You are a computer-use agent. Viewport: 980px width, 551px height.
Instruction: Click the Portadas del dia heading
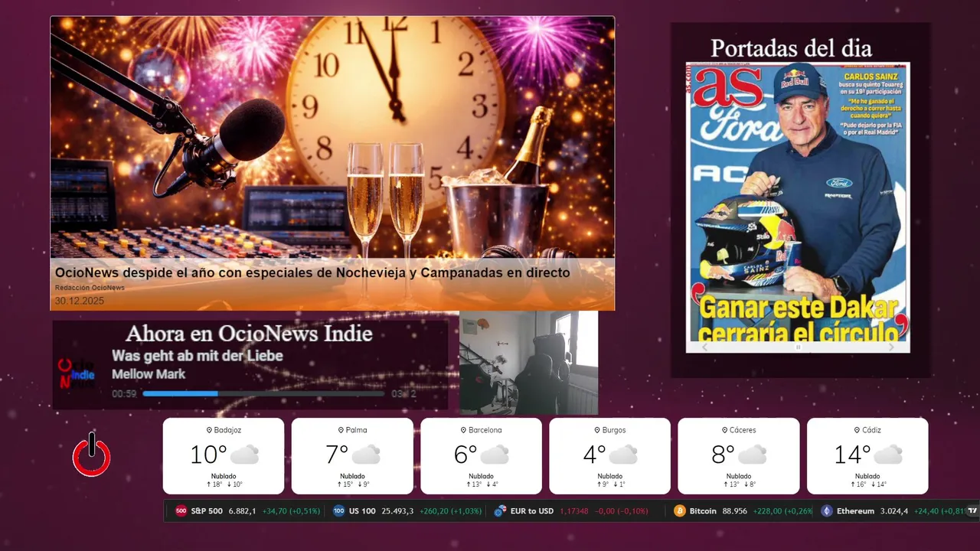(x=791, y=48)
